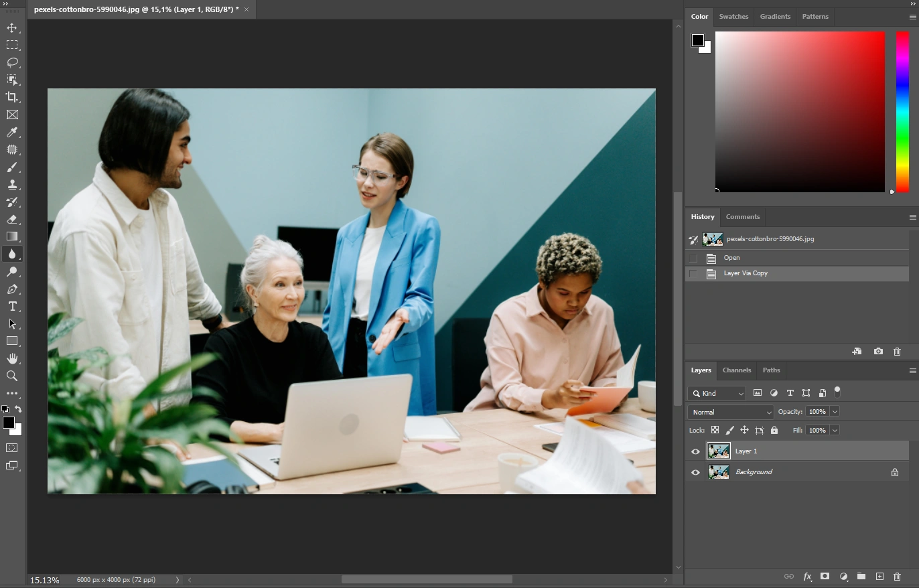
Task: Select the Dodge tool
Action: click(x=12, y=272)
